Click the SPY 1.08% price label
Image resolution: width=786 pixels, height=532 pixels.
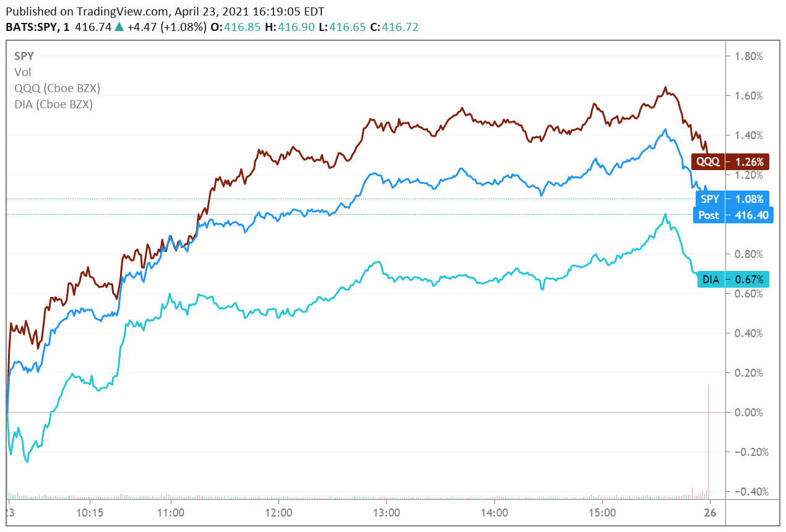pyautogui.click(x=733, y=199)
